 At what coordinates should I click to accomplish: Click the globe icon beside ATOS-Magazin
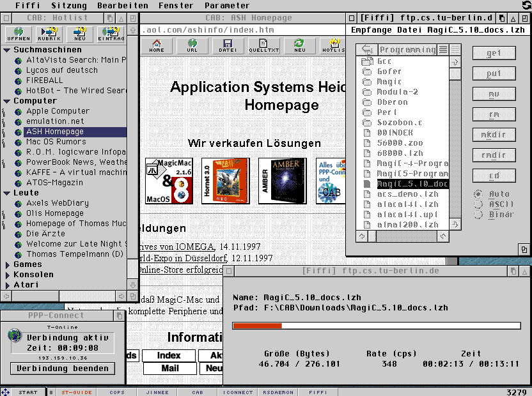(x=19, y=183)
